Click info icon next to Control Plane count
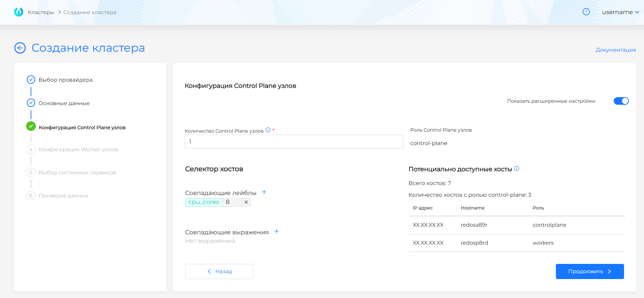 pos(268,130)
